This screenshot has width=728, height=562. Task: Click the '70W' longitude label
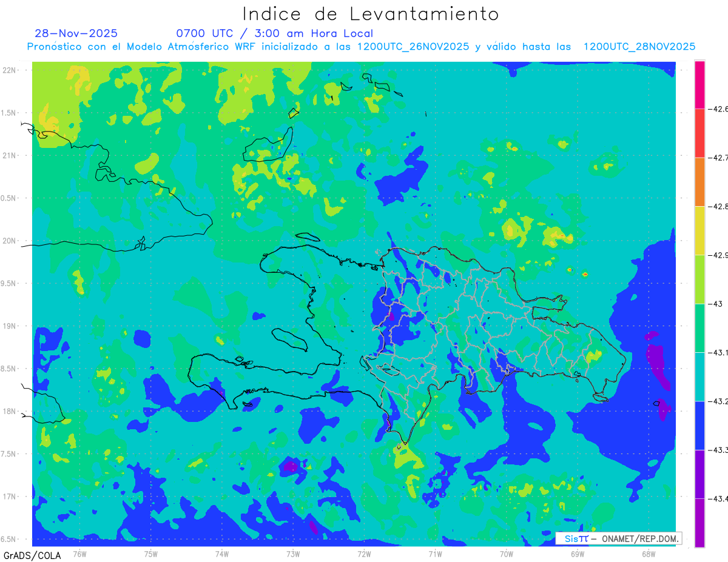507,554
